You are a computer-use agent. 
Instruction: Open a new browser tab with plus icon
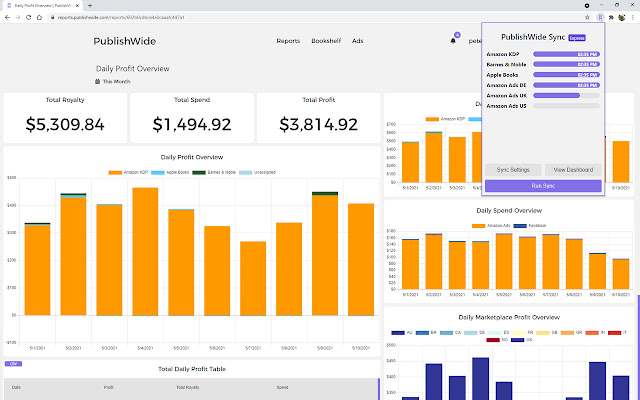coord(89,5)
